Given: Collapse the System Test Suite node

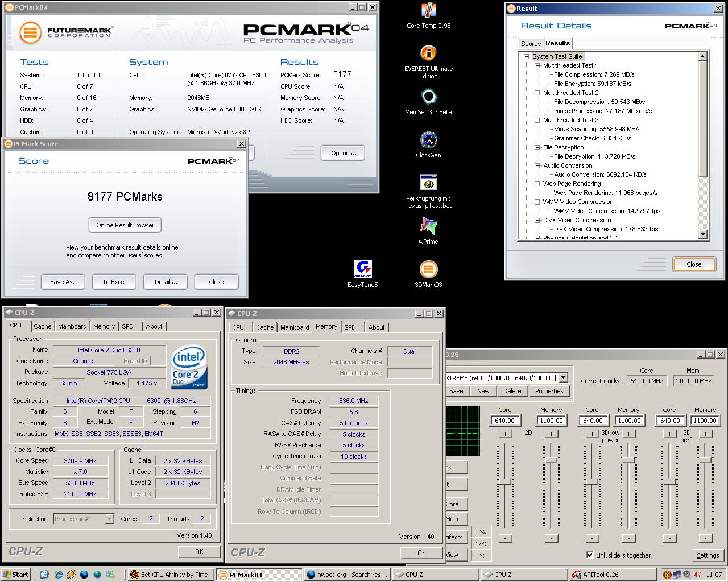Looking at the screenshot, I should [527, 56].
